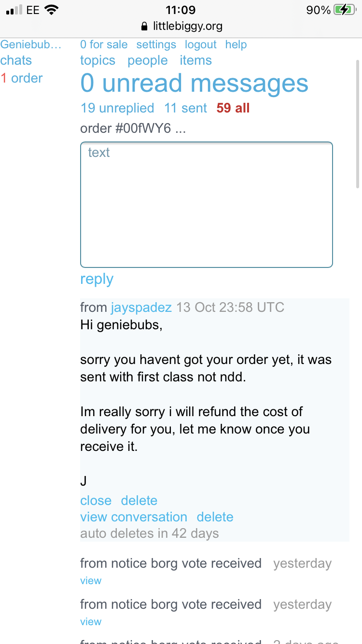Log out of the account
This screenshot has height=644, width=362.
click(200, 45)
